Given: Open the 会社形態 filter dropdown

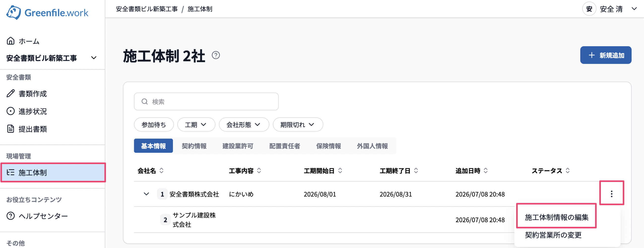Looking at the screenshot, I should coord(244,124).
